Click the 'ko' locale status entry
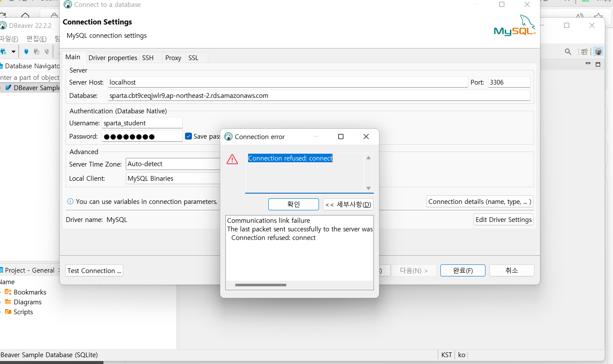This screenshot has width=613, height=364. pyautogui.click(x=461, y=355)
